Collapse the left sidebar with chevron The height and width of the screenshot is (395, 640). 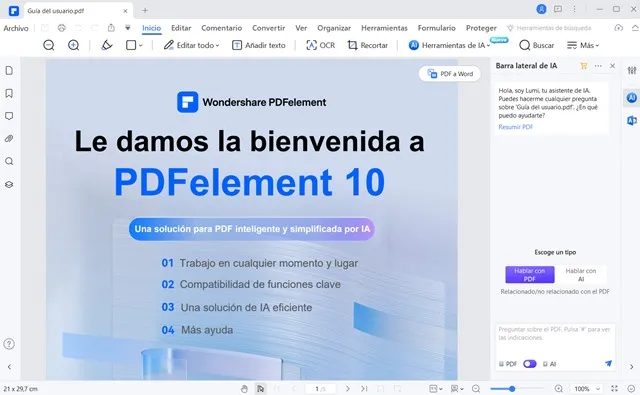coord(9,367)
